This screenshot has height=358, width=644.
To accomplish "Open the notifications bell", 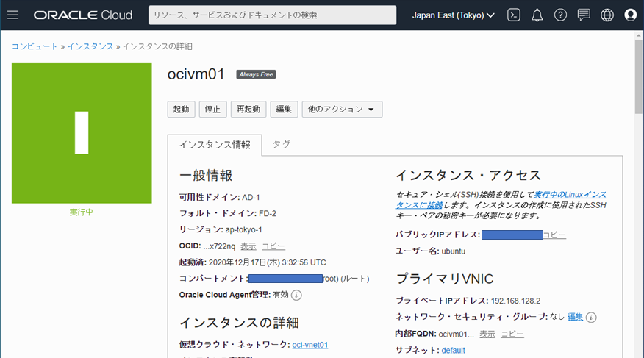I will (537, 15).
